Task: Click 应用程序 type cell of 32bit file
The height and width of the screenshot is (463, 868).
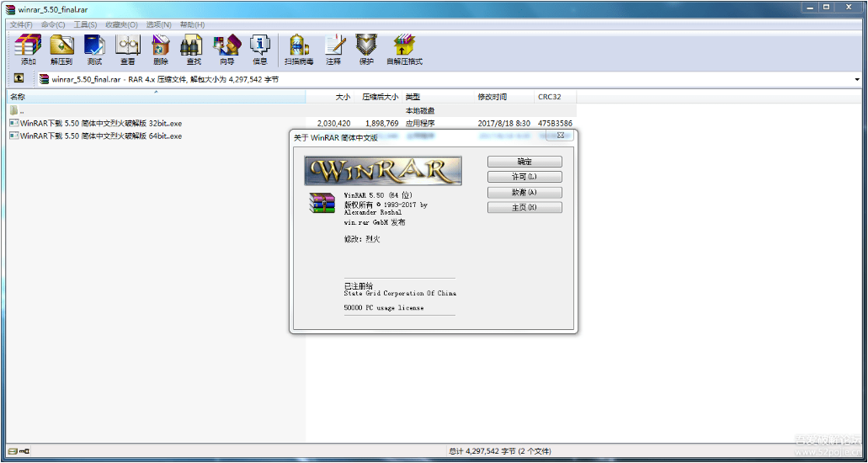Action: [420, 124]
